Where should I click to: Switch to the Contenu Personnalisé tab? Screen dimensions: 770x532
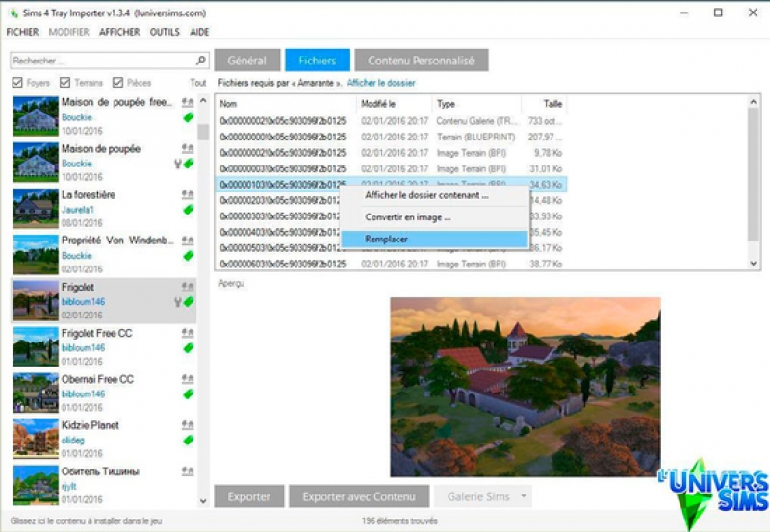pyautogui.click(x=422, y=61)
